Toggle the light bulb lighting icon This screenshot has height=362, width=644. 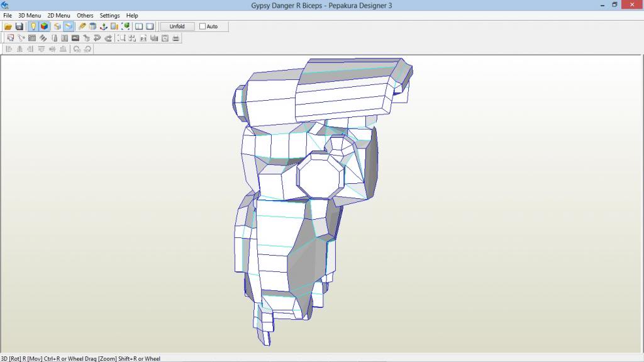(33, 26)
